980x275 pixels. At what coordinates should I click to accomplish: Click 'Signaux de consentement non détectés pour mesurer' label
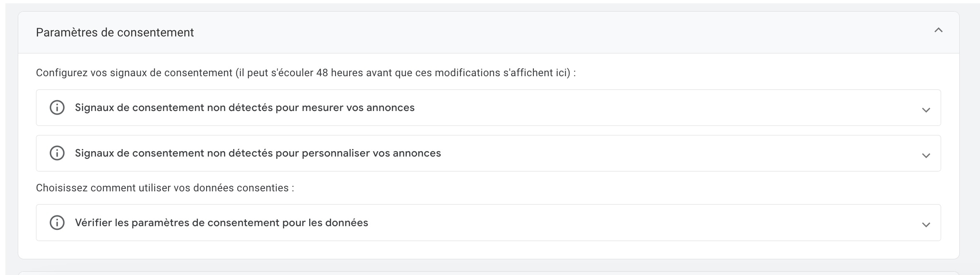coord(245,108)
